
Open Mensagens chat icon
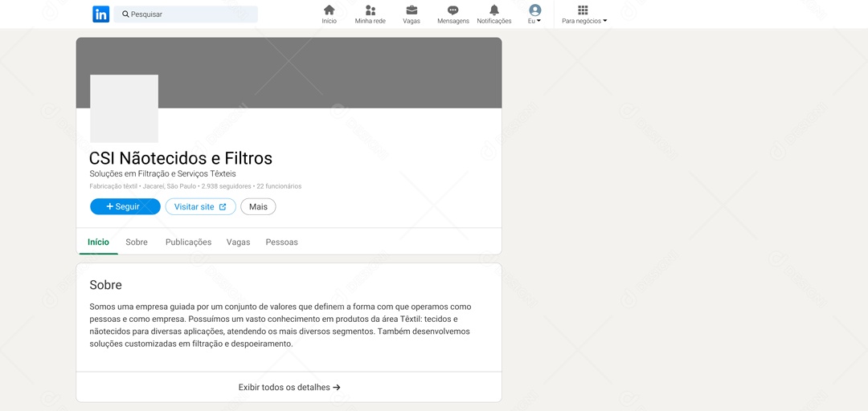(x=452, y=10)
